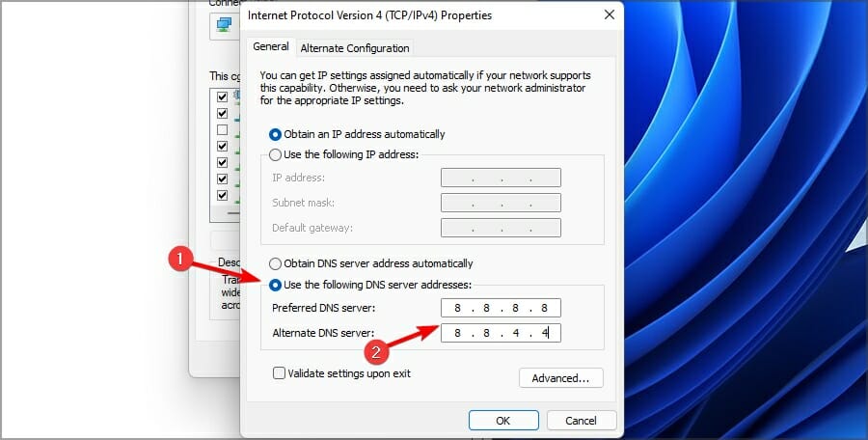Image resolution: width=868 pixels, height=440 pixels.
Task: Click the Alternate DNS server field
Action: point(501,333)
